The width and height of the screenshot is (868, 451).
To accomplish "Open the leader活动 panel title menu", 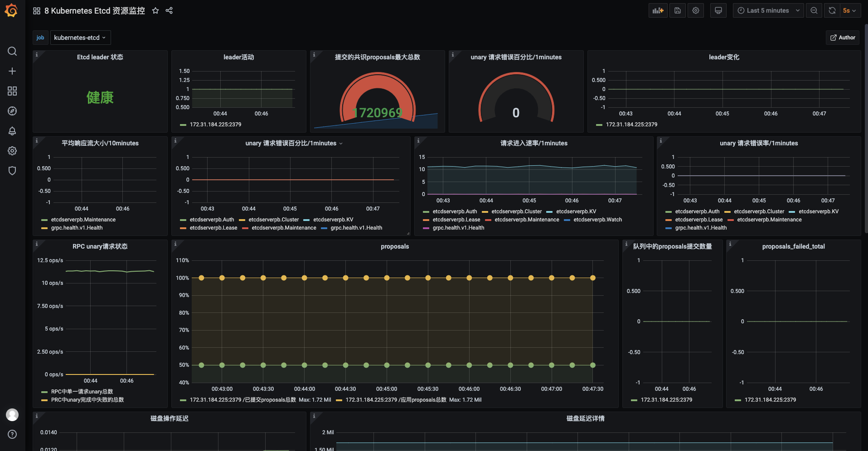I will [x=238, y=57].
